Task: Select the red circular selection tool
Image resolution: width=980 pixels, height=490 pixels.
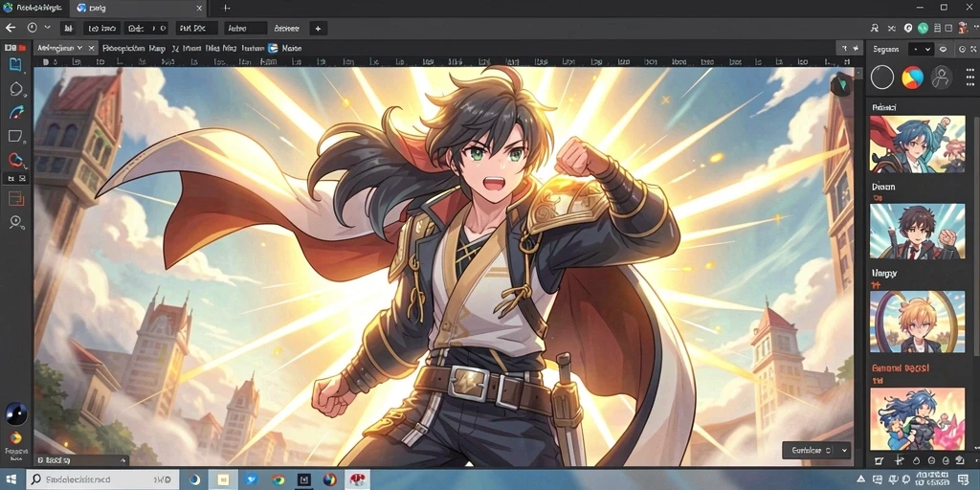Action: click(15, 160)
